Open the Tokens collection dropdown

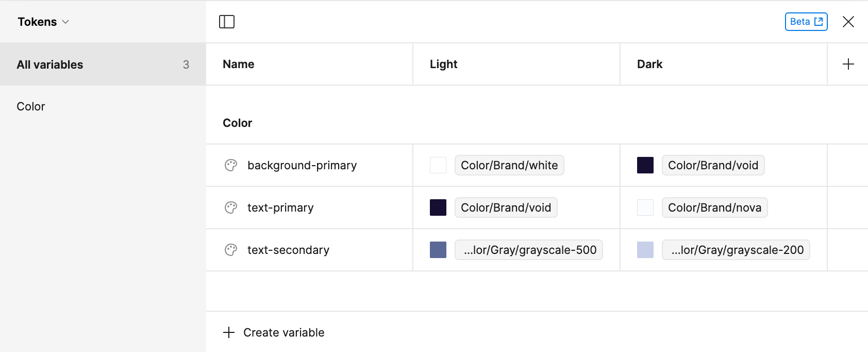(x=43, y=22)
